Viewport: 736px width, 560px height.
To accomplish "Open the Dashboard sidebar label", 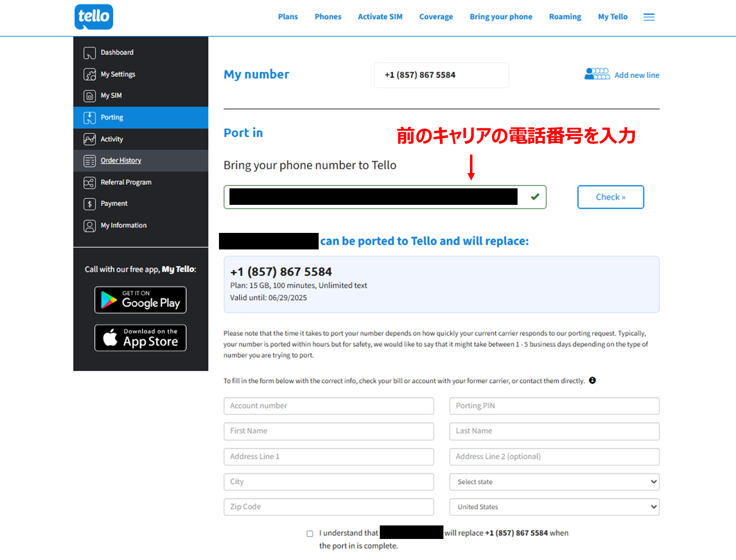I will pos(117,52).
